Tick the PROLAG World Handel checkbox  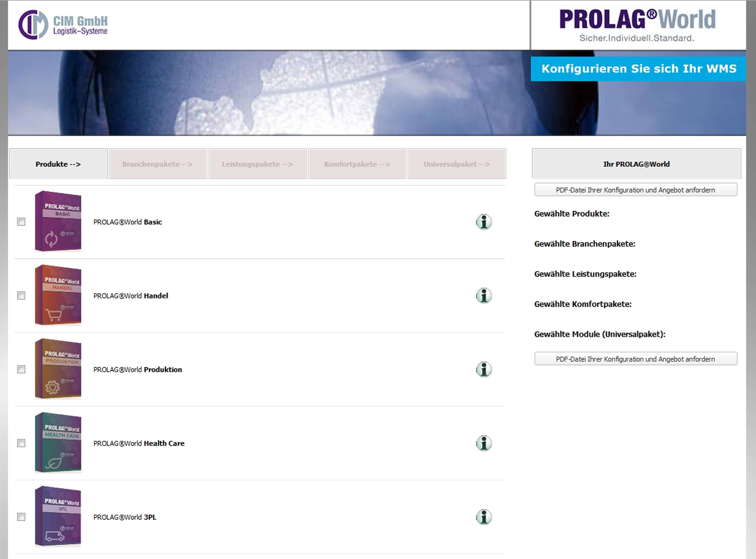(x=21, y=296)
